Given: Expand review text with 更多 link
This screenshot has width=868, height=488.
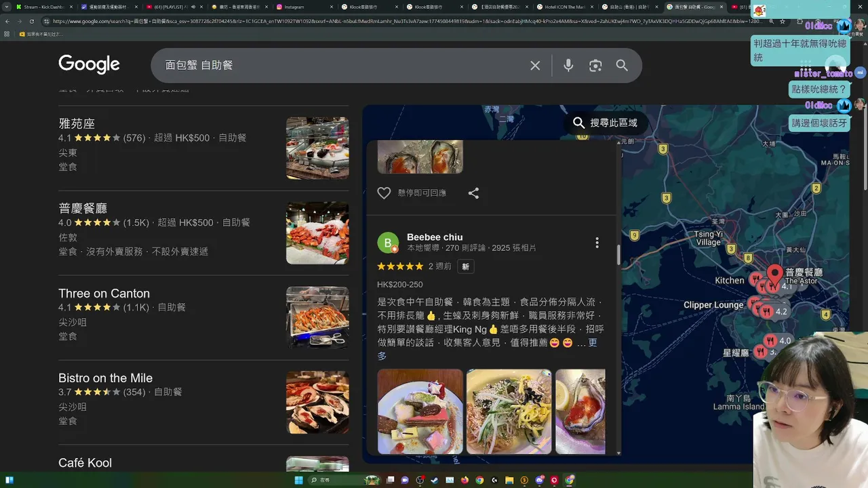Looking at the screenshot, I should tap(487, 349).
